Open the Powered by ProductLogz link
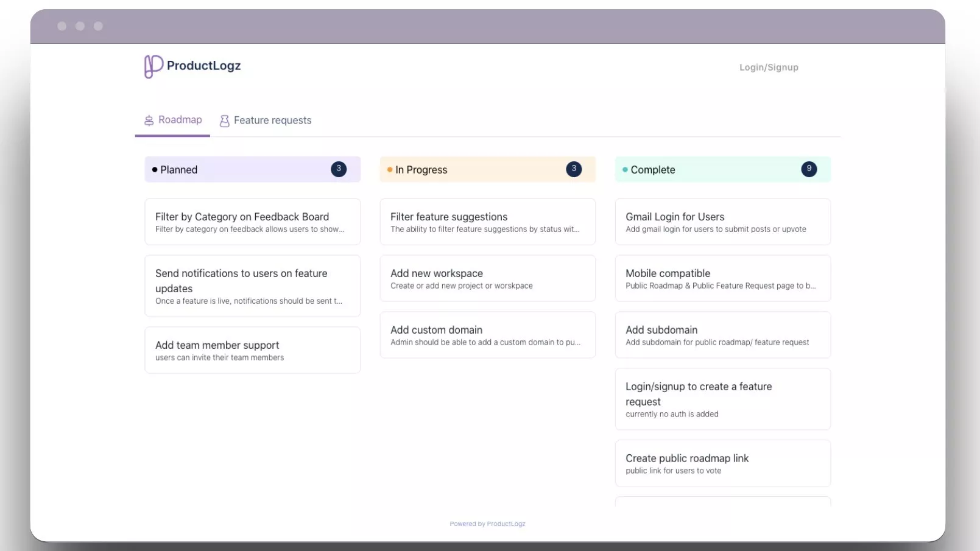This screenshot has width=980, height=551. 487,524
